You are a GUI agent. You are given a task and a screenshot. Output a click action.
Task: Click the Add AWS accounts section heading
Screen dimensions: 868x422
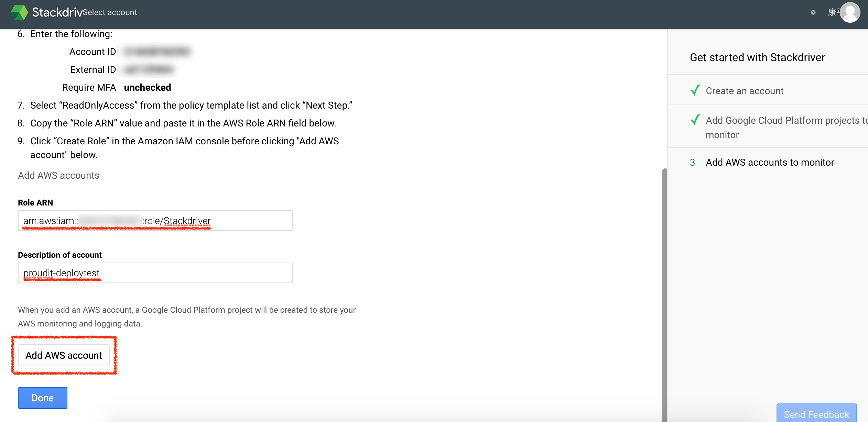click(58, 175)
